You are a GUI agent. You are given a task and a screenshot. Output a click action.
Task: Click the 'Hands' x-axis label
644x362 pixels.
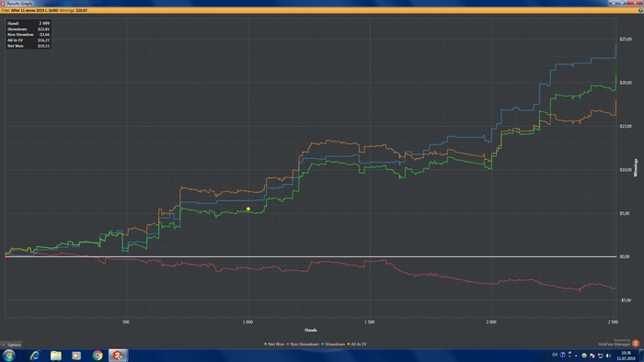(x=311, y=330)
